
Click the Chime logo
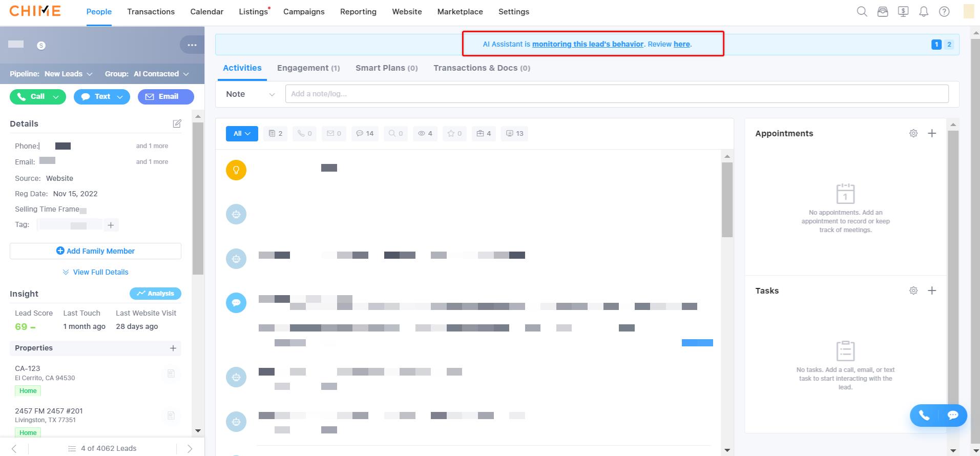(35, 11)
